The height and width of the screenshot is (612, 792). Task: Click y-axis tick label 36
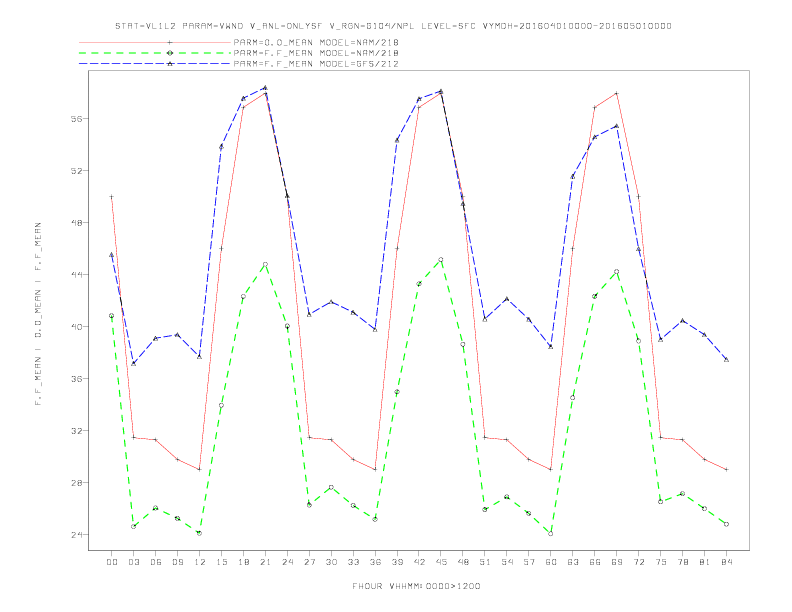(76, 379)
